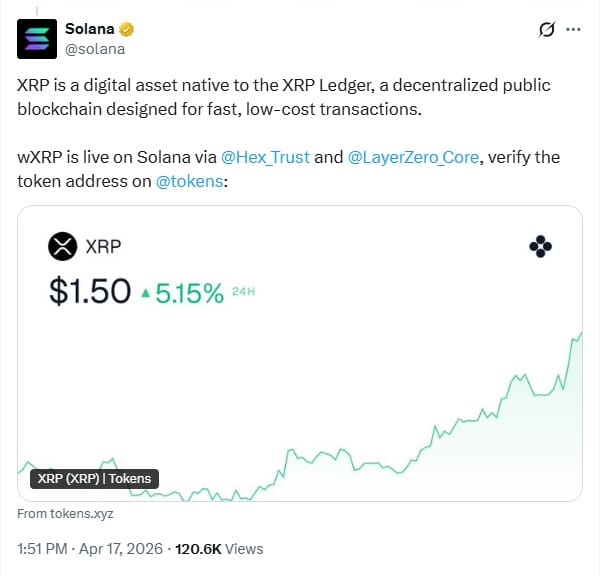
Task: Open the three-dot more options menu
Action: tap(574, 29)
